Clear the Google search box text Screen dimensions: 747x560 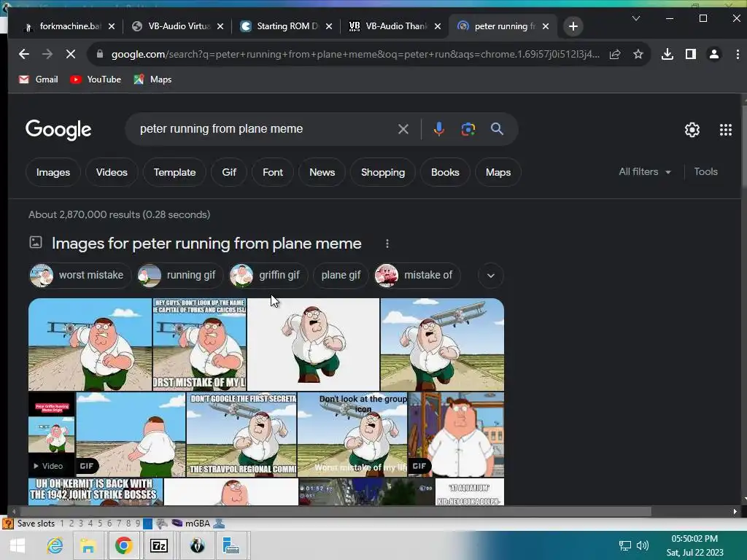[403, 129]
